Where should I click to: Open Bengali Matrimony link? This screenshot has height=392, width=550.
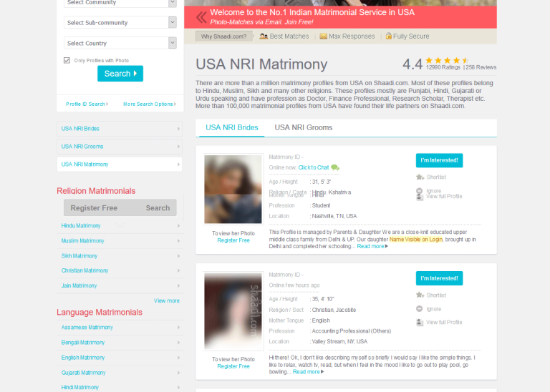click(83, 342)
